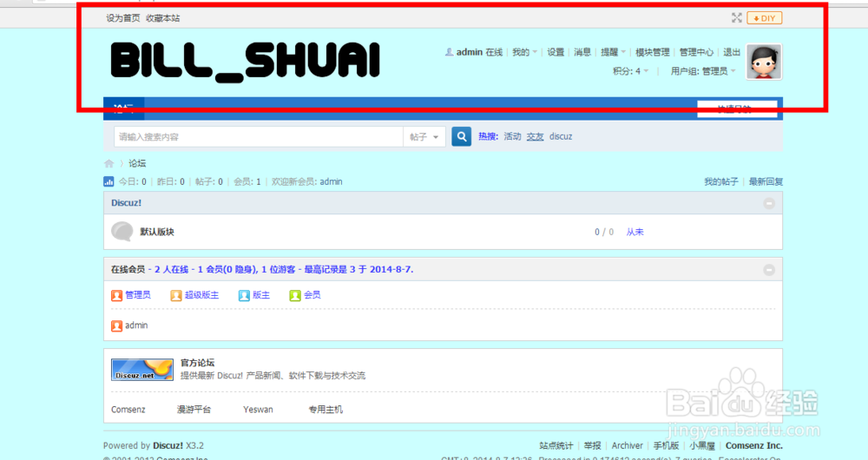This screenshot has width=868, height=460.
Task: Click the 管理员 orange user icon in legend
Action: tap(116, 295)
